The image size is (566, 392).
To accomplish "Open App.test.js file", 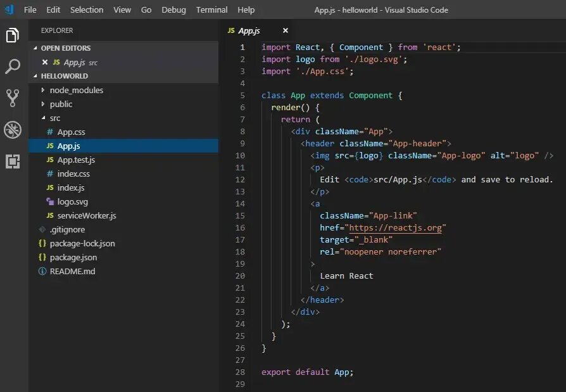I will pyautogui.click(x=123, y=160).
